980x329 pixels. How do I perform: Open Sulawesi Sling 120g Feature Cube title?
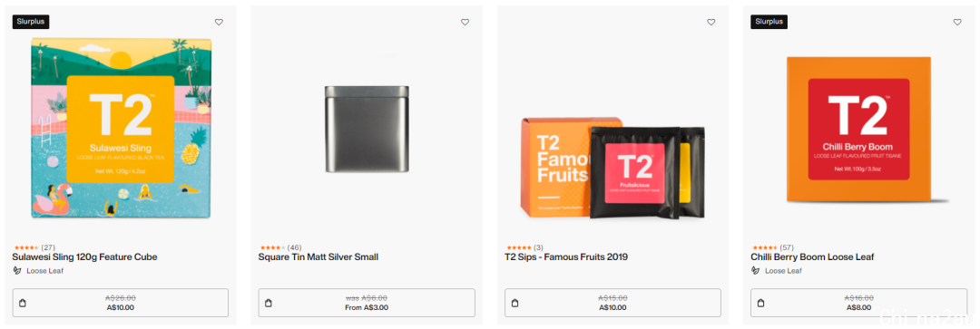85,257
